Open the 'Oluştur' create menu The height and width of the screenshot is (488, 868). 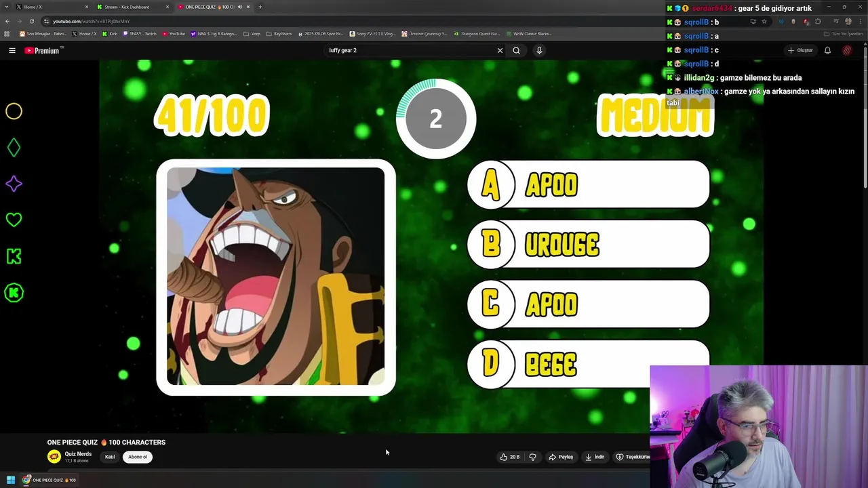tap(800, 50)
